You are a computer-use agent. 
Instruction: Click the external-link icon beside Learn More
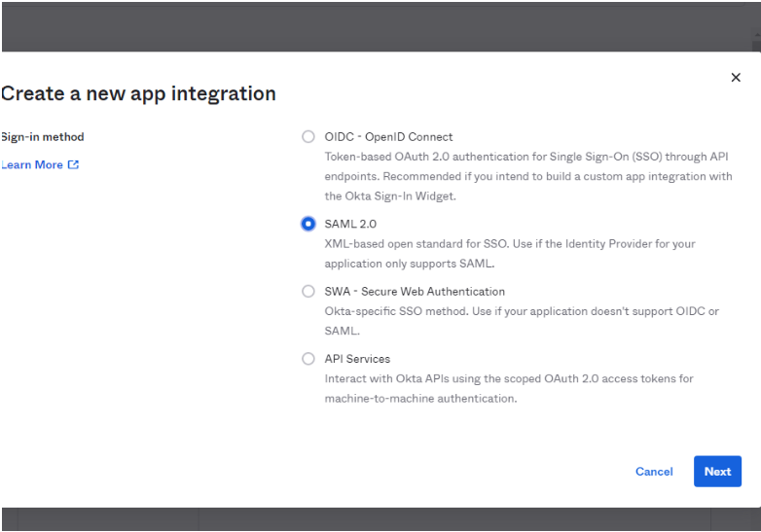73,165
